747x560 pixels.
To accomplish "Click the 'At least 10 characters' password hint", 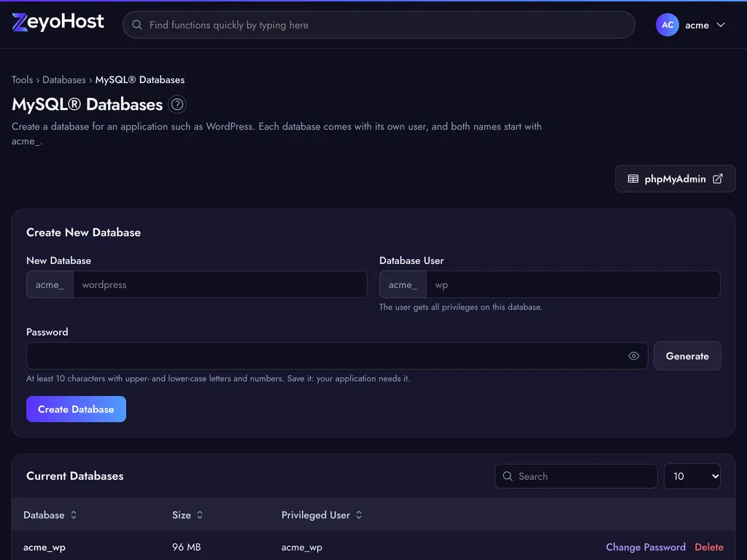I will (217, 378).
